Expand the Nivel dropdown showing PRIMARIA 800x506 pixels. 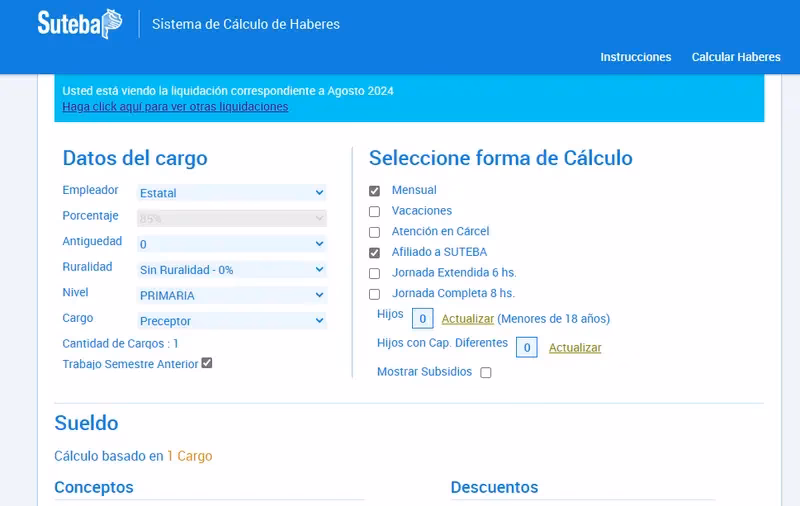coord(232,295)
